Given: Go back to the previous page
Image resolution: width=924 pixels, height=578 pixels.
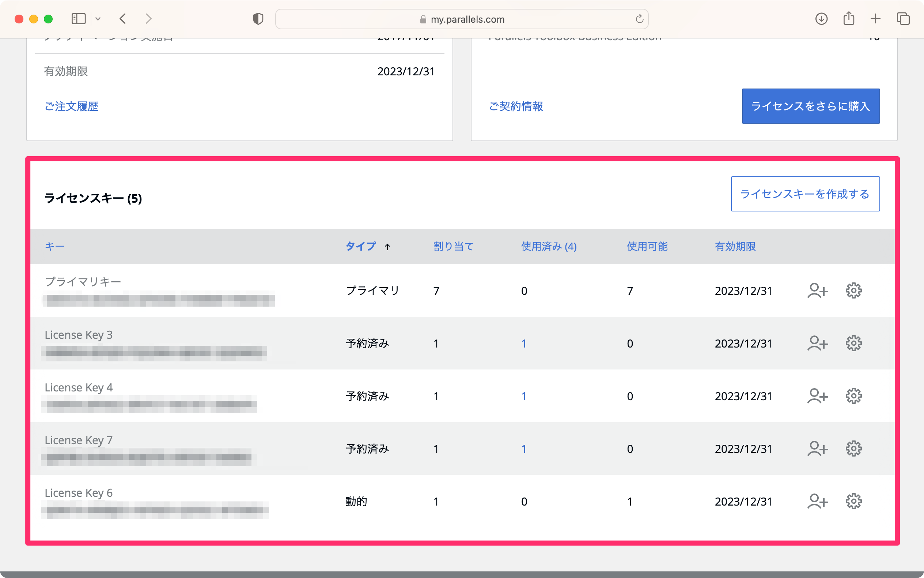Looking at the screenshot, I should pyautogui.click(x=122, y=19).
